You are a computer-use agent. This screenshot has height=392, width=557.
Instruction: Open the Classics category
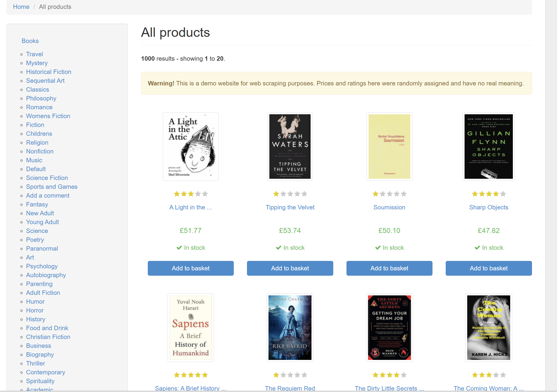point(37,90)
